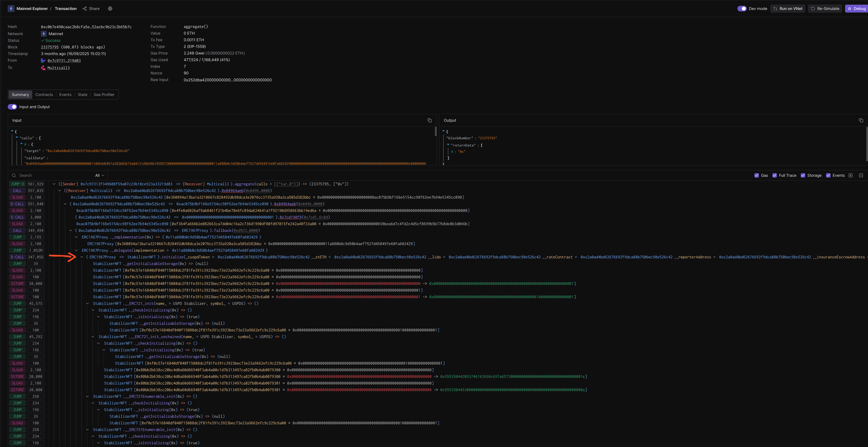Click the block number 23375148 link
The height and width of the screenshot is (447, 868).
pyautogui.click(x=50, y=47)
